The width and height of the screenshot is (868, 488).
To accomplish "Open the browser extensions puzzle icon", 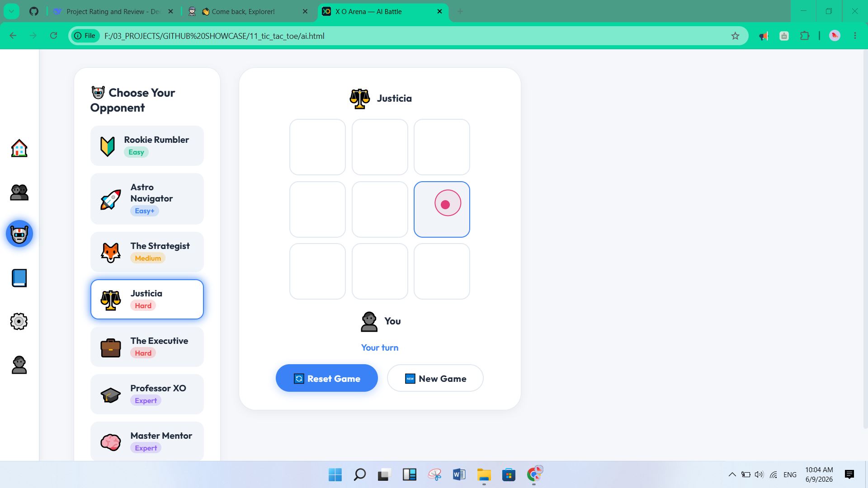I will click(x=805, y=36).
